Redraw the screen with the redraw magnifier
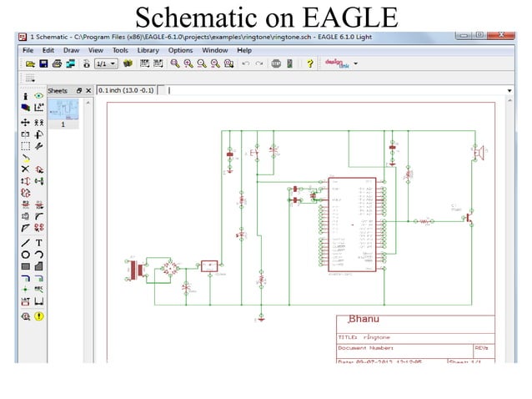 point(215,63)
